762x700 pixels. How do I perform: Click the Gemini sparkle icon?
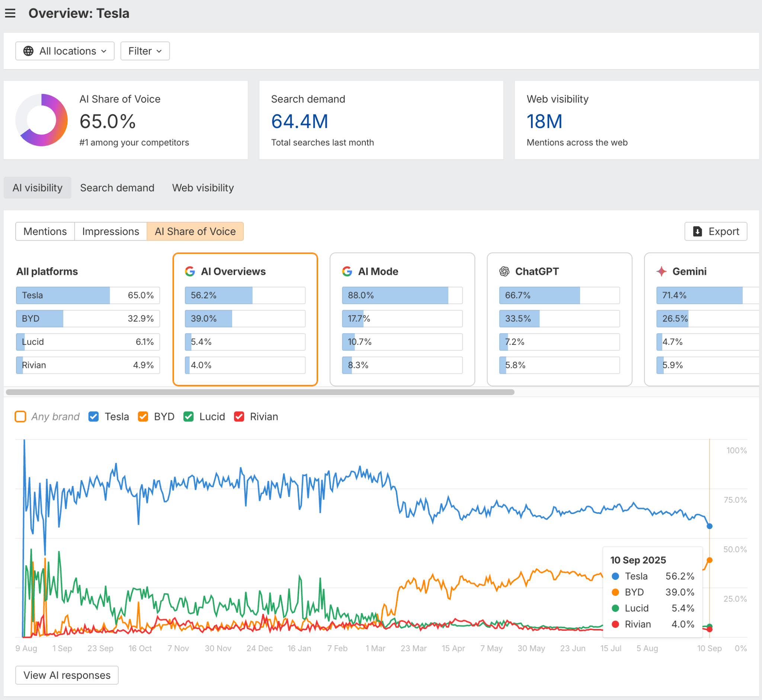pos(661,271)
